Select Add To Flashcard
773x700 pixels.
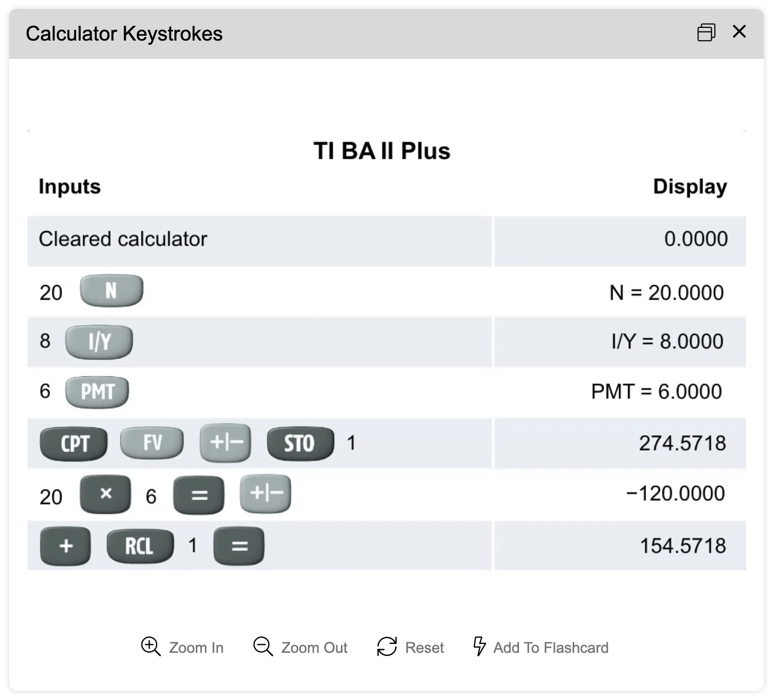point(551,647)
